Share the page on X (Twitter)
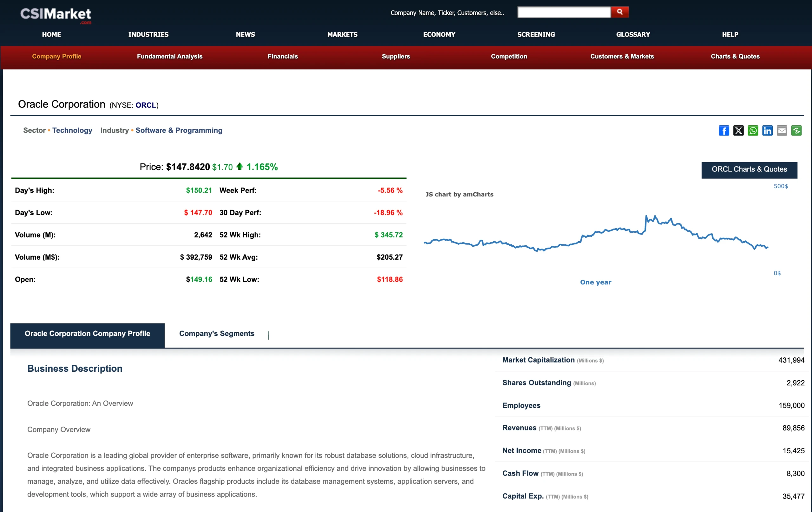This screenshot has height=512, width=812. click(738, 130)
